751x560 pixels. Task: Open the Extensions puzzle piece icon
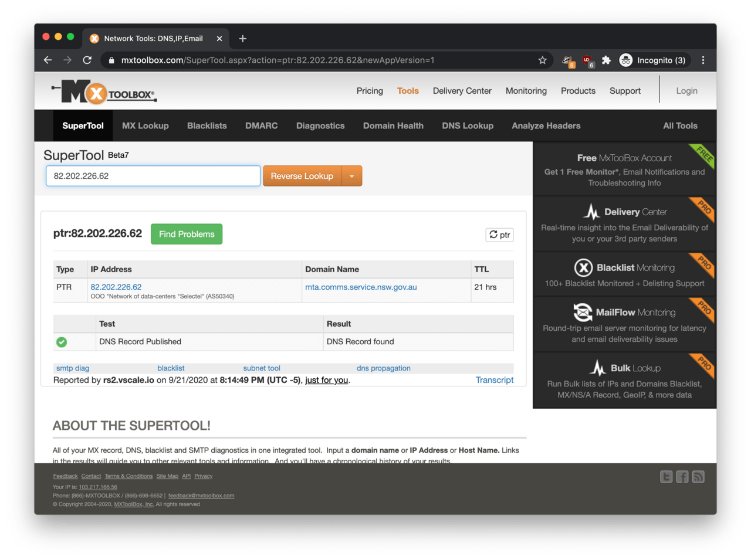coord(606,60)
